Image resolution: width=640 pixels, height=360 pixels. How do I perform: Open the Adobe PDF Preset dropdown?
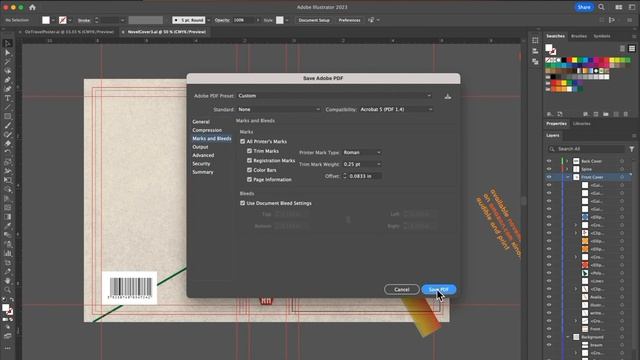(334, 96)
